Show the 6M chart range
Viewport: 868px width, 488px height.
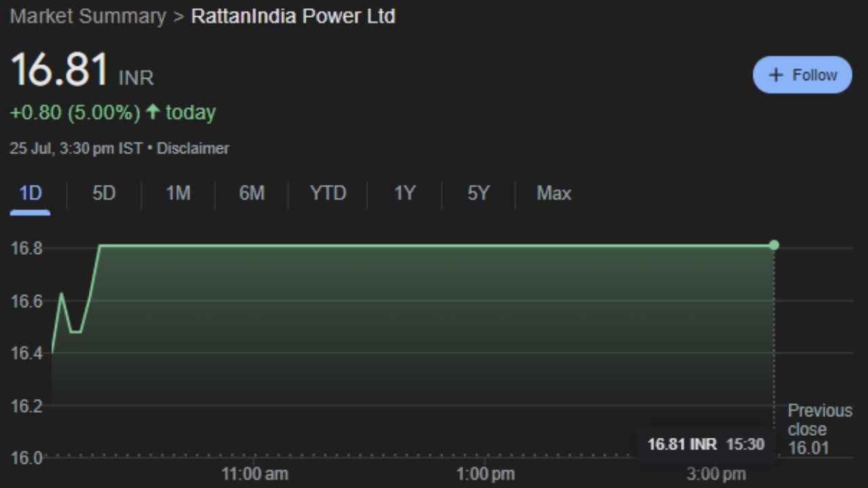coord(252,193)
